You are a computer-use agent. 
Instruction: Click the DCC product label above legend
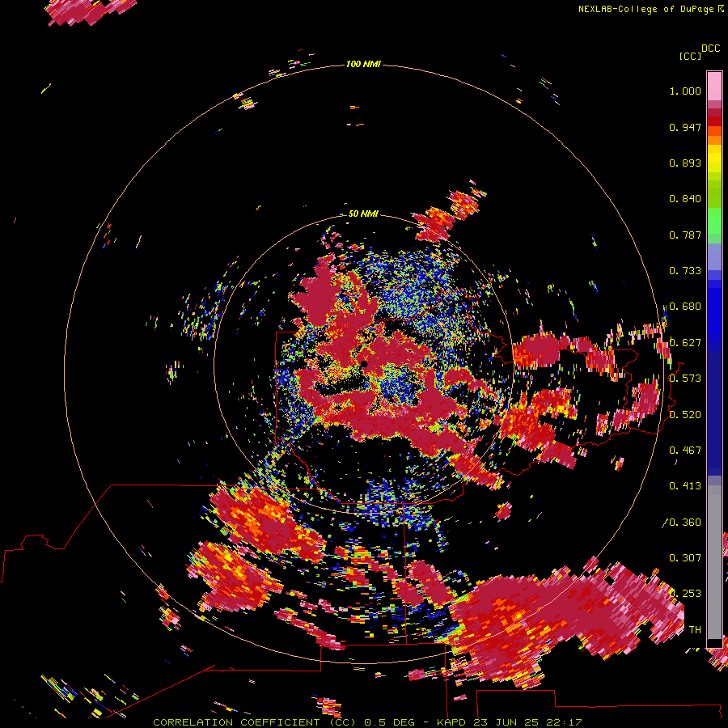click(710, 49)
